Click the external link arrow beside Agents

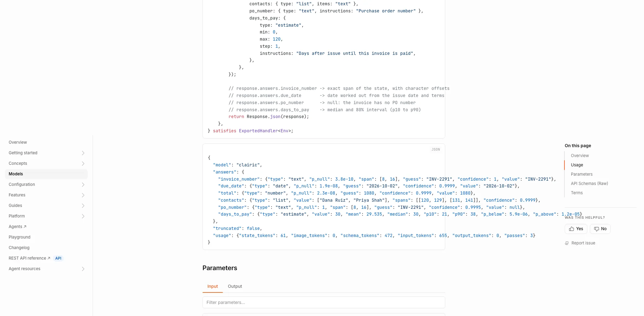tap(25, 226)
